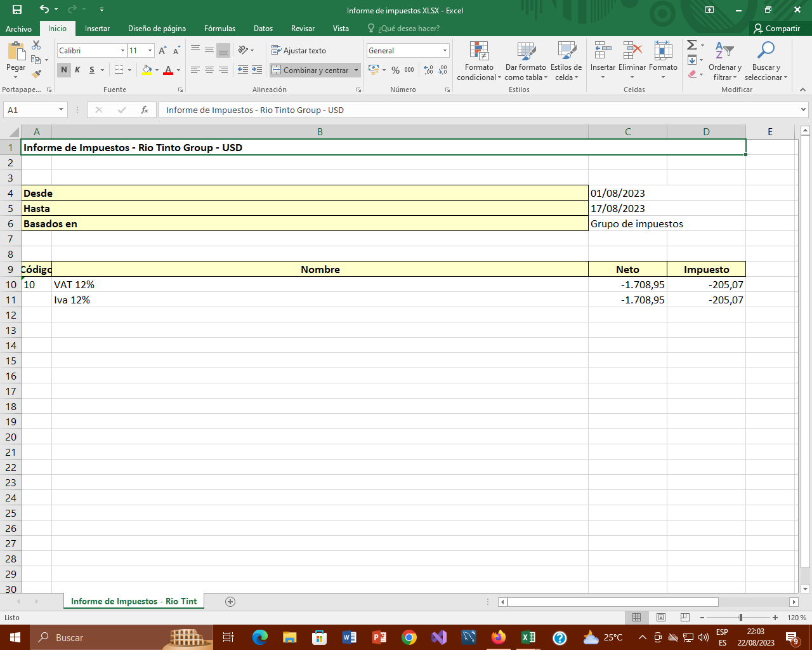Open the General number format dropdown
Viewport: 812px width, 650px height.
445,51
